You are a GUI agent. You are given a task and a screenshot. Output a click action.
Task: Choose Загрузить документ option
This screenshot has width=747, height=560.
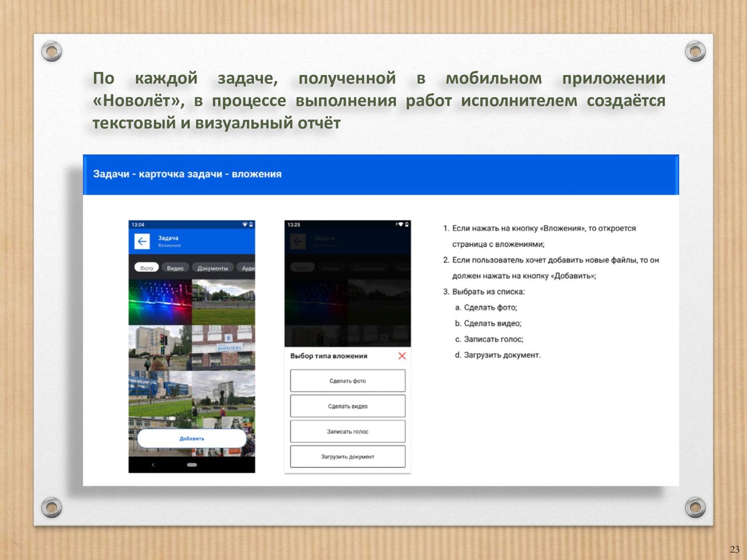(348, 457)
